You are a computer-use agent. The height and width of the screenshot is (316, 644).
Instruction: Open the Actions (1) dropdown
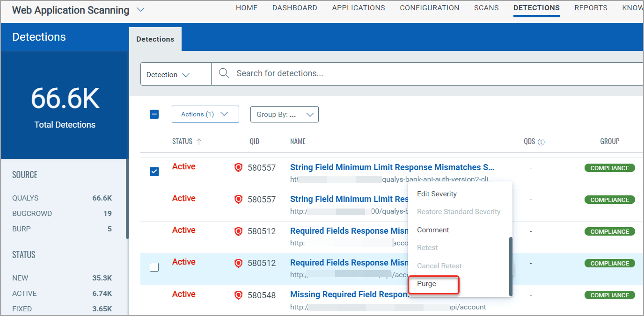coord(205,114)
